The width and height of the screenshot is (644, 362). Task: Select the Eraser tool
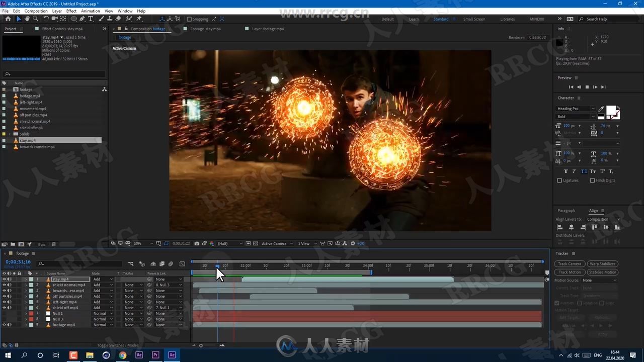click(x=118, y=19)
